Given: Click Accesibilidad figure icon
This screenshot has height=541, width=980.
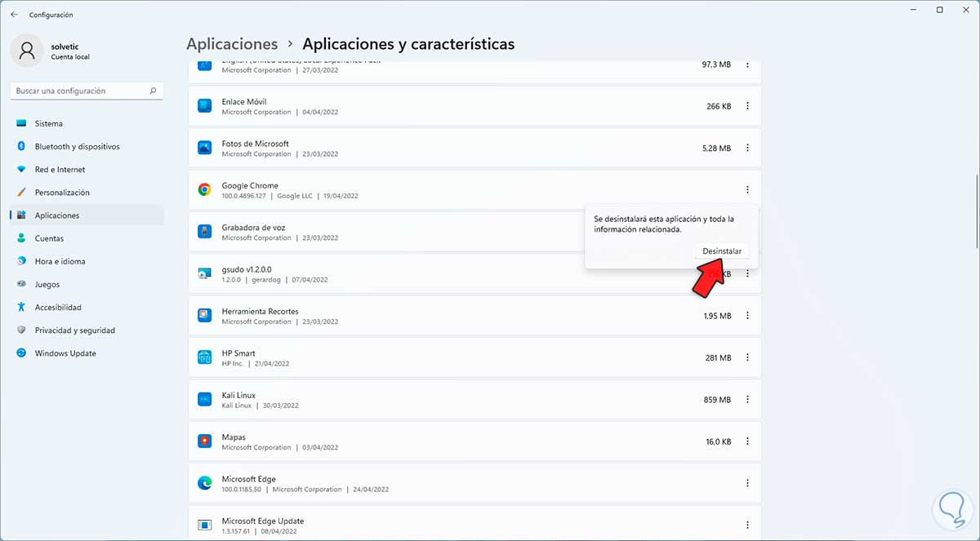Looking at the screenshot, I should (21, 308).
